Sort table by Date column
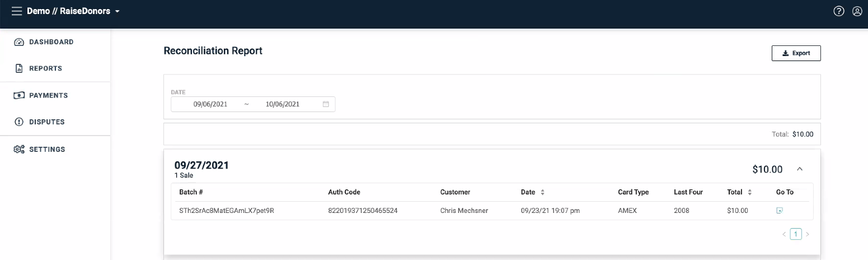Image resolution: width=868 pixels, height=260 pixels. click(542, 192)
